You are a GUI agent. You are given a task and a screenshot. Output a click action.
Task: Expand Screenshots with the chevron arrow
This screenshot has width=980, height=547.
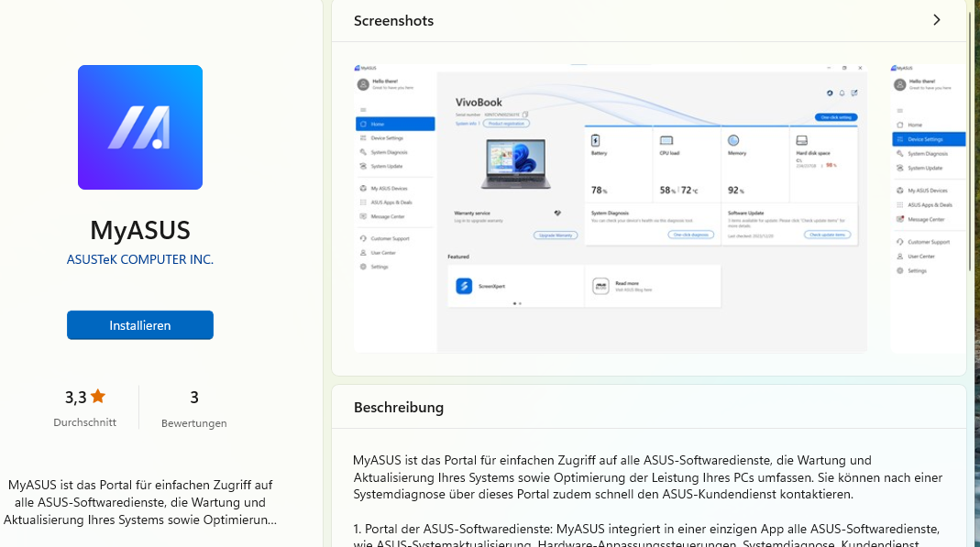click(x=936, y=20)
